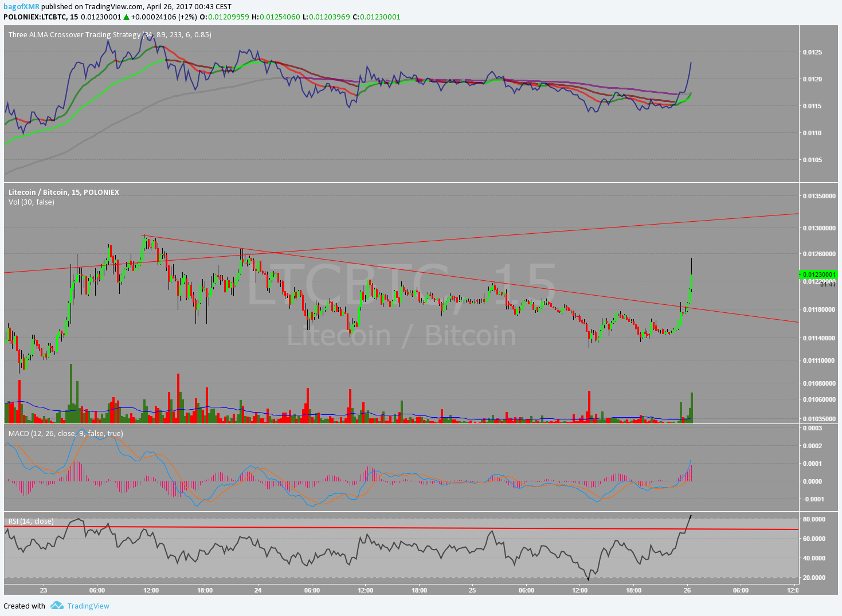Click the 0.01060000 price axis label

click(x=819, y=399)
